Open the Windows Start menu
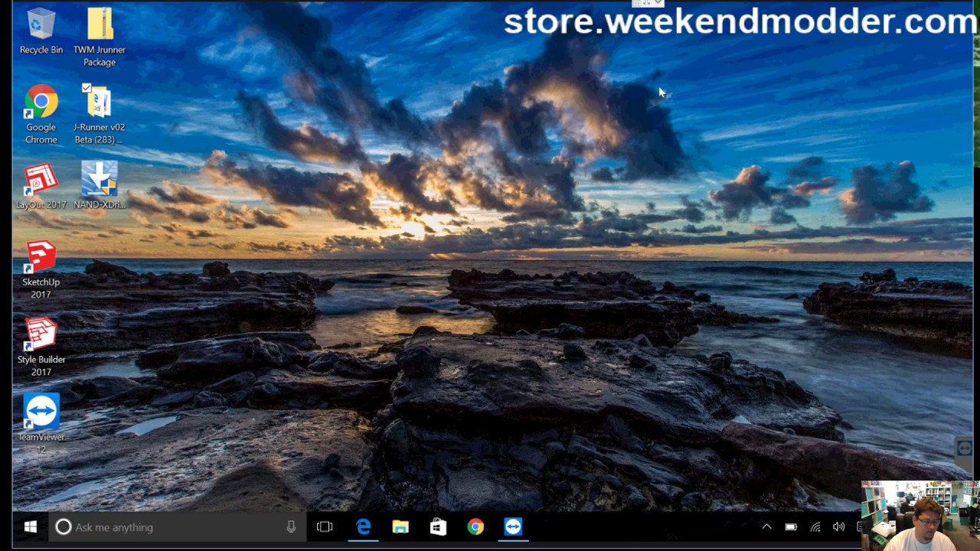This screenshot has width=980, height=551. point(31,527)
